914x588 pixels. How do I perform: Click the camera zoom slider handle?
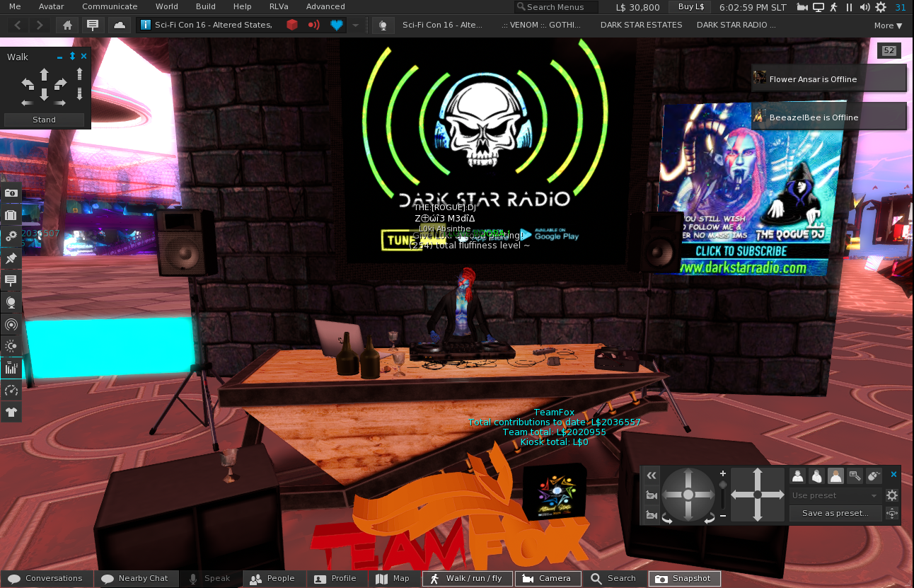click(x=722, y=485)
